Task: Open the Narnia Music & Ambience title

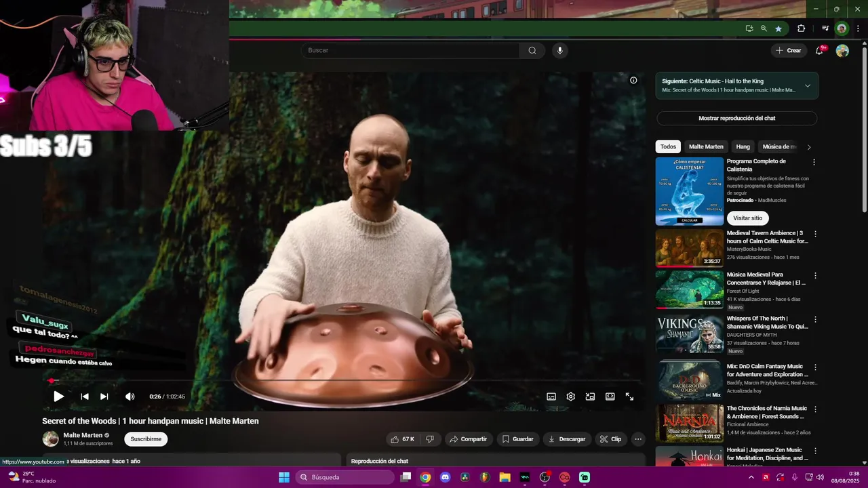Action: pos(767,412)
